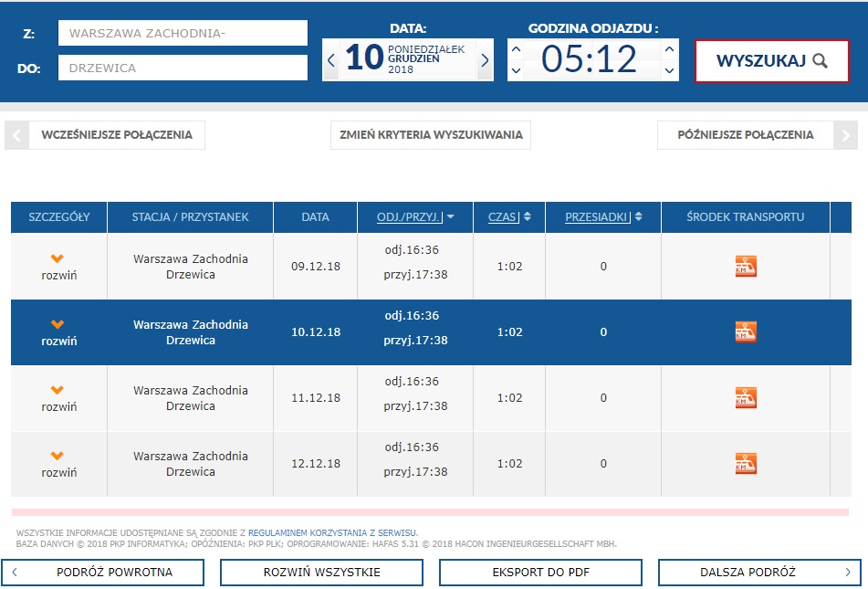Decrease departure minutes with down arrow

[x=670, y=70]
